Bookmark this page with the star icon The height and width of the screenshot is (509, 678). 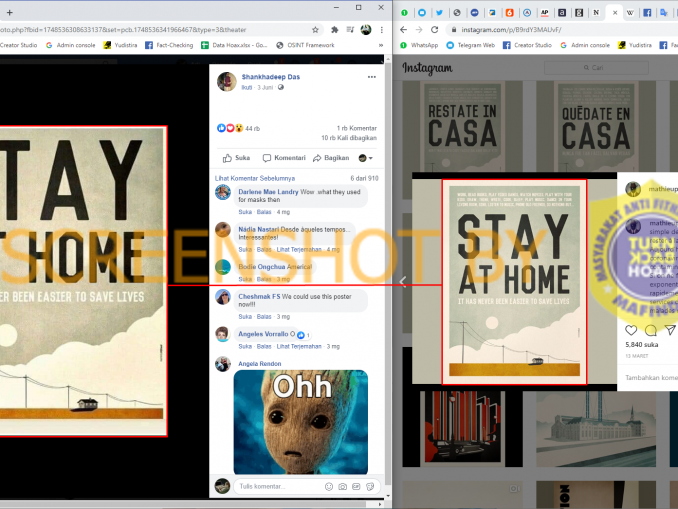(x=315, y=30)
